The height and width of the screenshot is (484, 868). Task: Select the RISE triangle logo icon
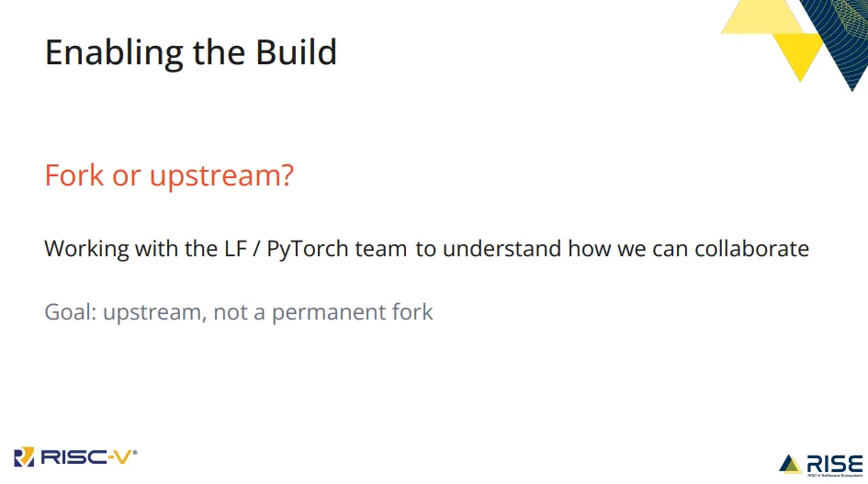[x=790, y=465]
